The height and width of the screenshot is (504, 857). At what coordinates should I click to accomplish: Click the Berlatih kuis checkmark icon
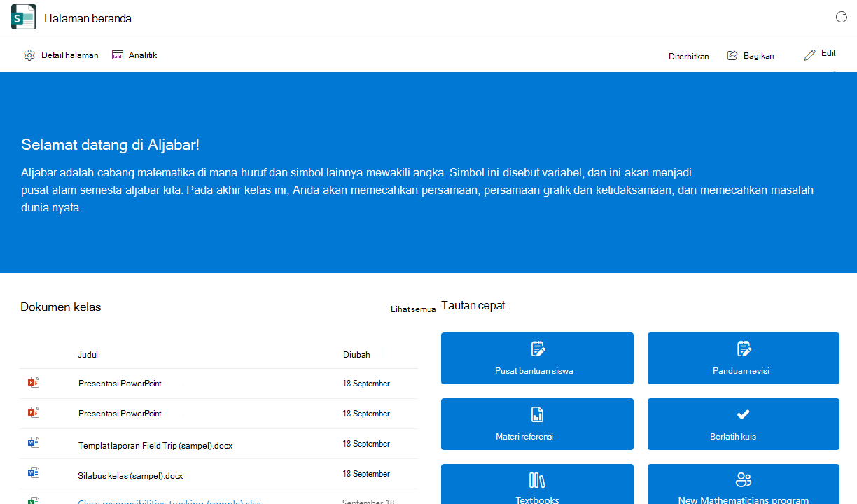coord(743,414)
